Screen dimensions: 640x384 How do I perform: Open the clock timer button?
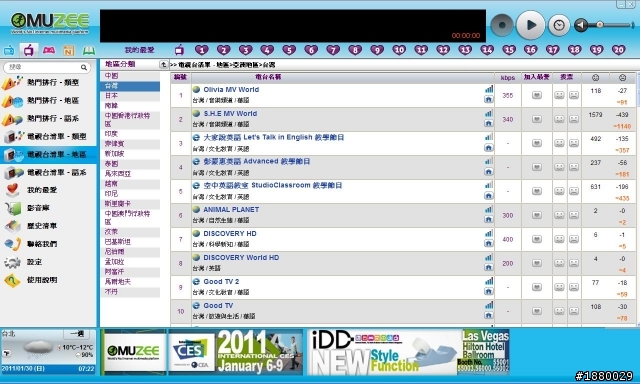559,25
